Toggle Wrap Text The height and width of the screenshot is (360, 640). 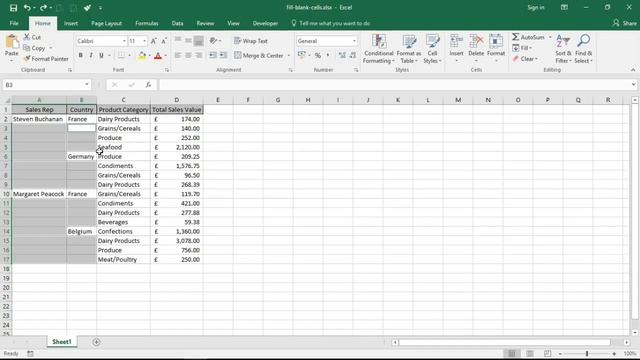click(x=251, y=41)
